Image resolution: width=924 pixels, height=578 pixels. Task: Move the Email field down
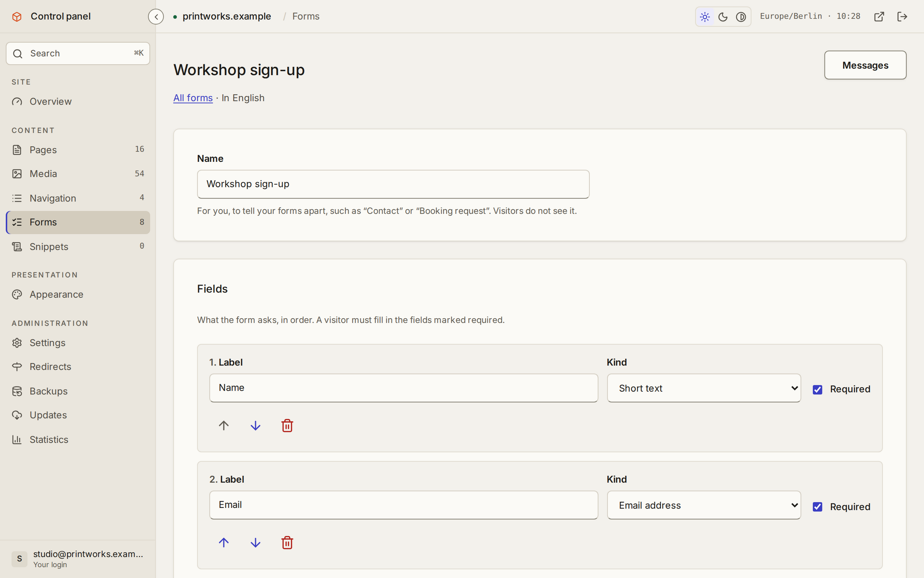click(x=255, y=543)
